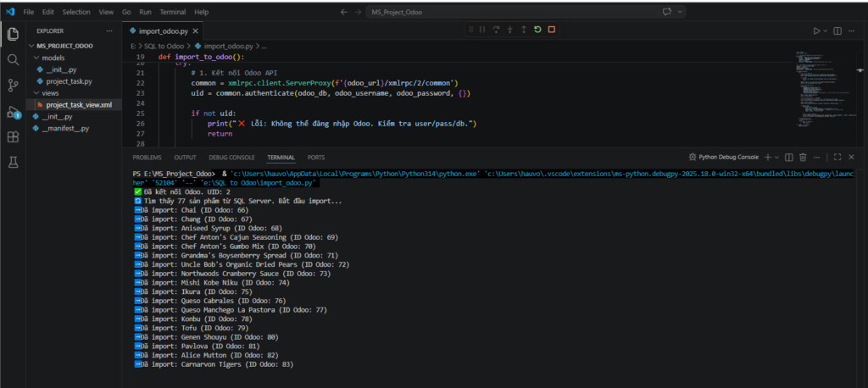Open Run and Debug view
The width and height of the screenshot is (868, 388).
point(13,111)
